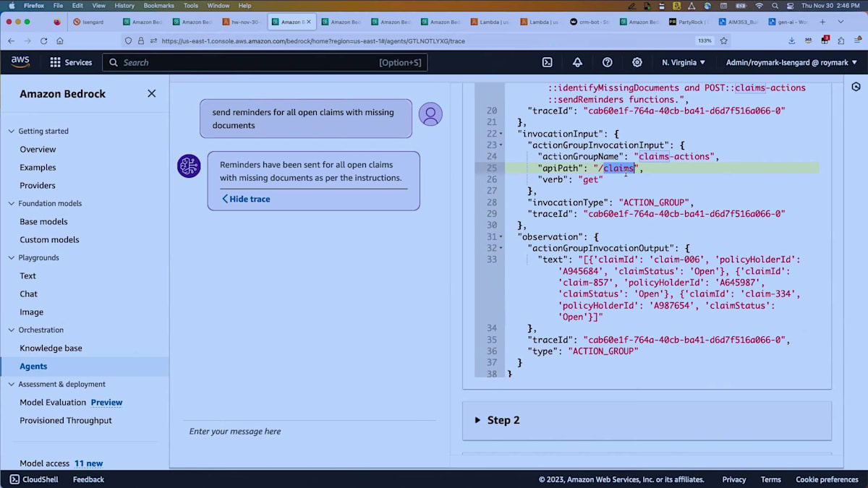Viewport: 868px width, 488px height.
Task: Click the info panel icon at right edge
Action: pos(856,87)
